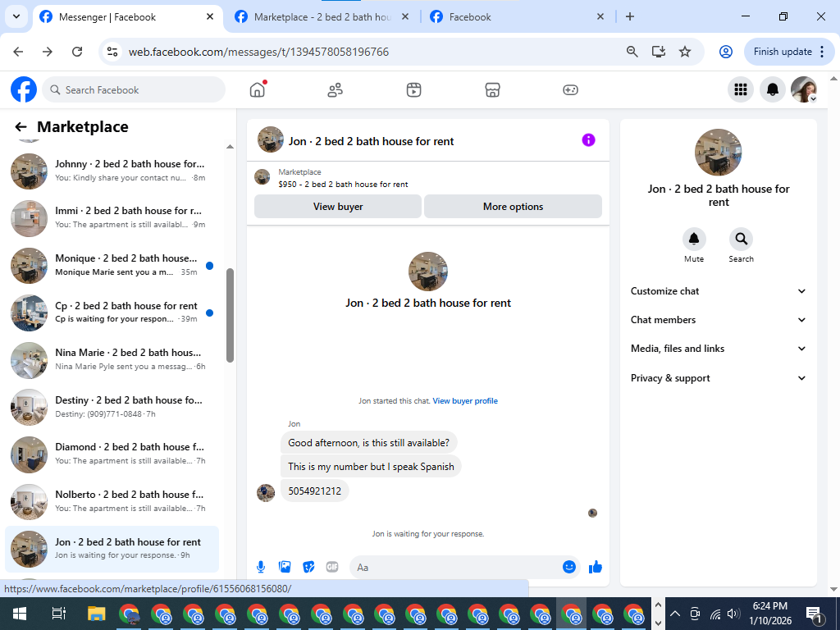Open Destiny conversation
This screenshot has height=630, width=840.
pos(112,407)
